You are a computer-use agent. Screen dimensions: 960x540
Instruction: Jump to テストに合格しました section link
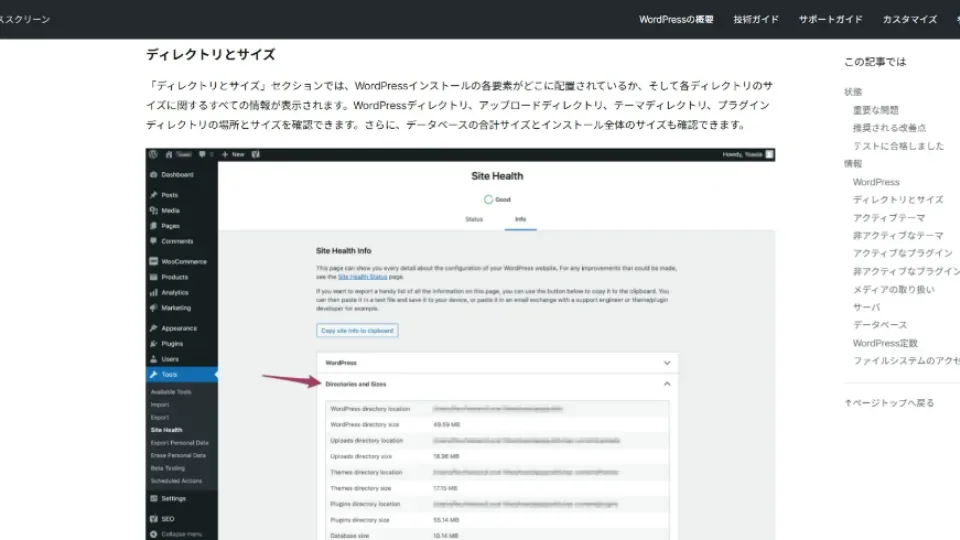coord(898,146)
